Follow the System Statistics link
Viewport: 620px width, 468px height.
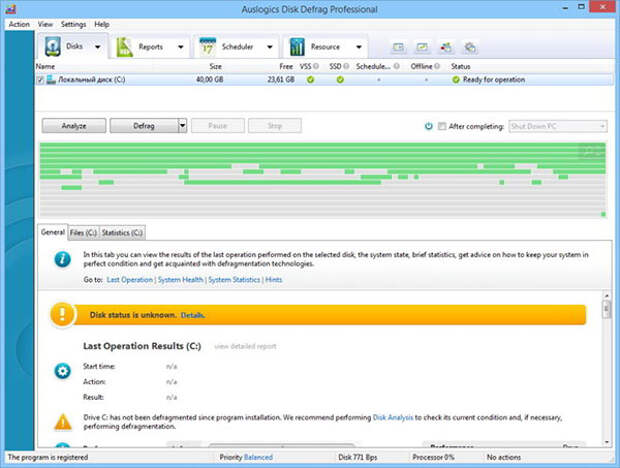click(x=234, y=279)
